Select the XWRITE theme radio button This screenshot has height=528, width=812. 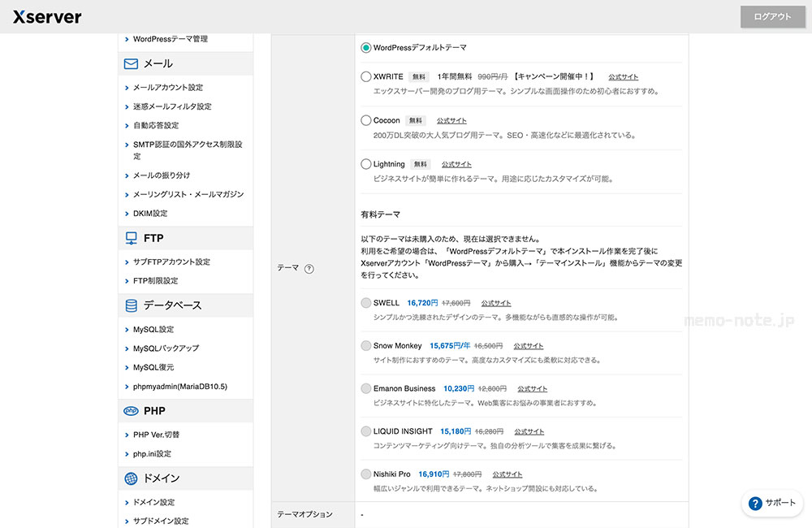(365, 76)
